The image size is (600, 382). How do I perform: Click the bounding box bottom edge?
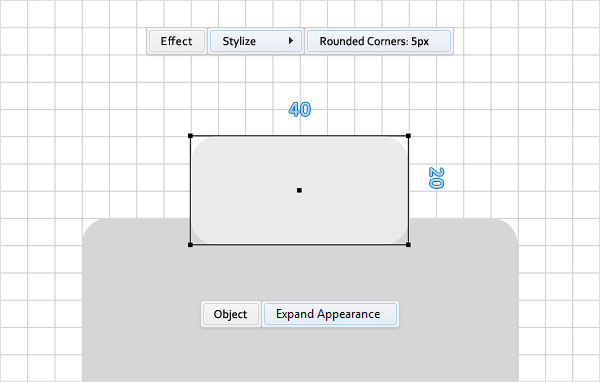point(299,245)
